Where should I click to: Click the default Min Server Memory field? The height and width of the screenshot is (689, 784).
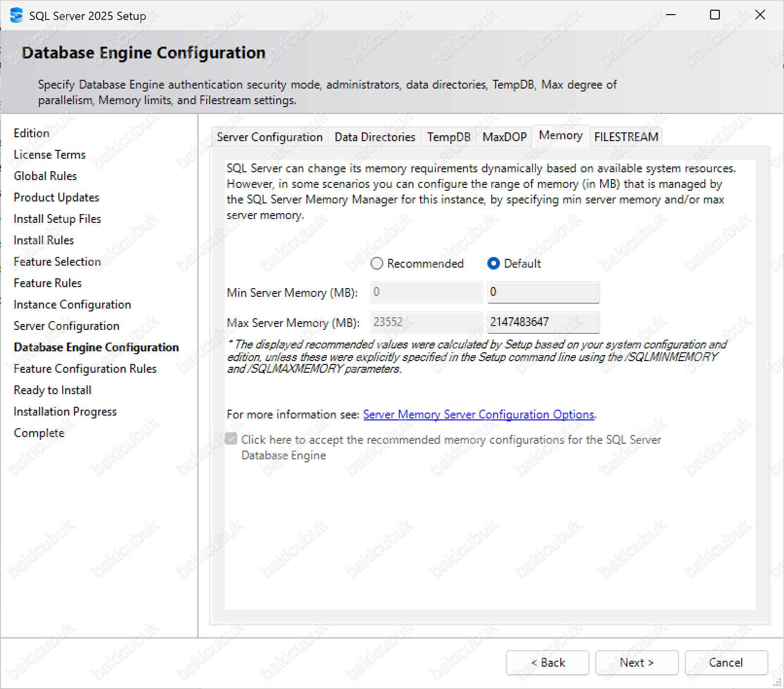click(543, 292)
